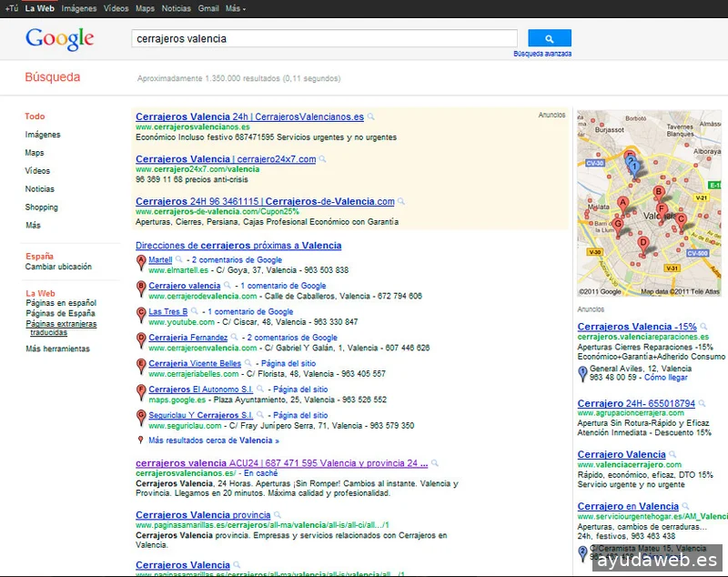Click the small pin before Más resultados cerca de Valencia

pyautogui.click(x=138, y=441)
